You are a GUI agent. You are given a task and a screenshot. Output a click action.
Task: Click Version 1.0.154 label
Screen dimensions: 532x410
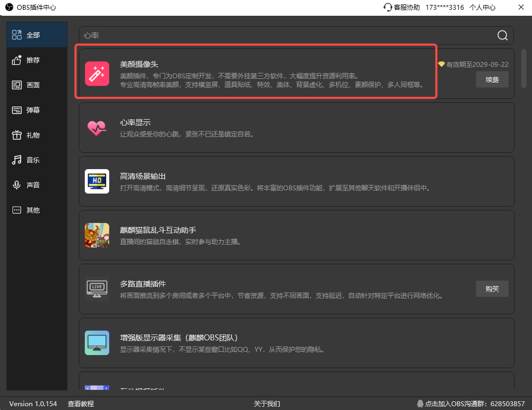point(33,403)
